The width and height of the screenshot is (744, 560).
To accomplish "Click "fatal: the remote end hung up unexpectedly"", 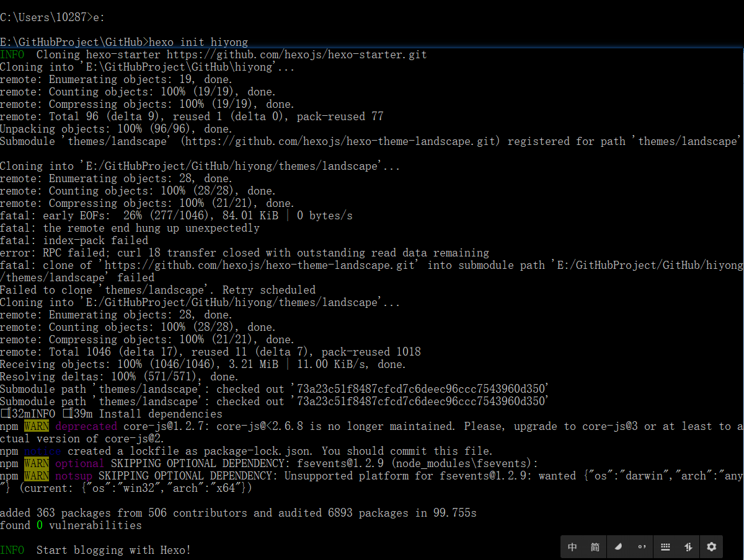I will pos(130,228).
